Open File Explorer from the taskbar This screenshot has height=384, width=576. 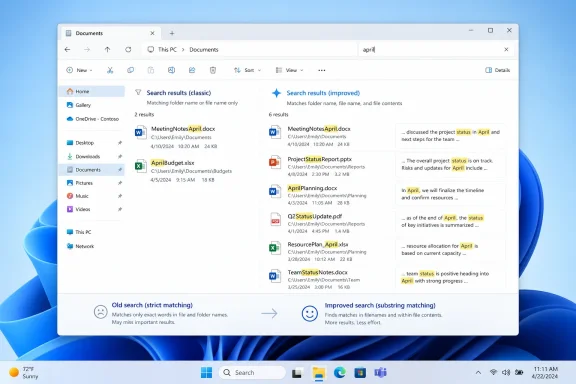point(318,373)
